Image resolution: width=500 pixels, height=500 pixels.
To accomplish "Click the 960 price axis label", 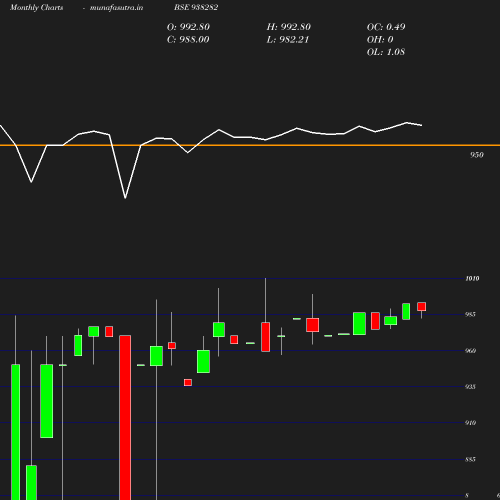I will click(x=470, y=351).
